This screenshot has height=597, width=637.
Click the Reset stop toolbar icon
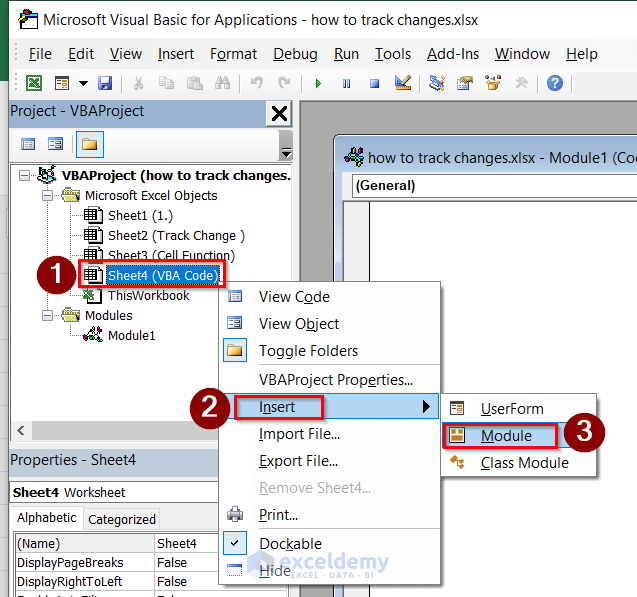(374, 84)
